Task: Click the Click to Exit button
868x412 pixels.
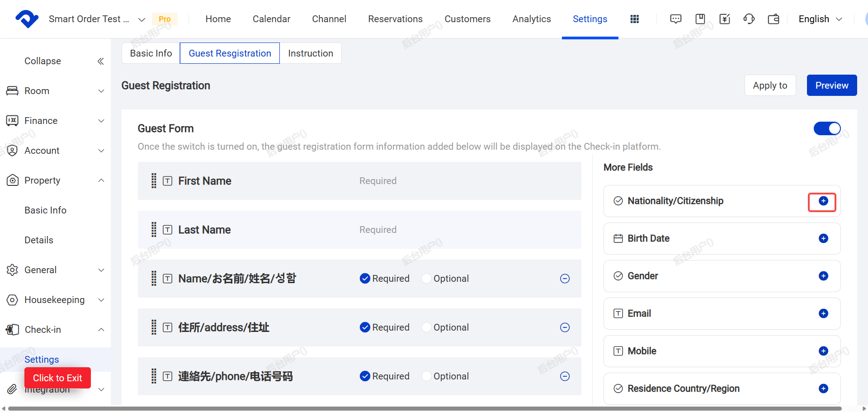Action: pos(57,378)
